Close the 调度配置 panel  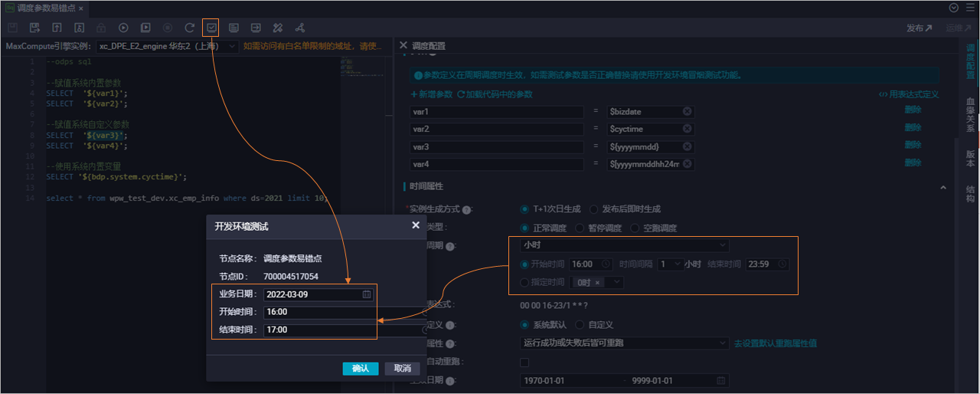pos(404,45)
